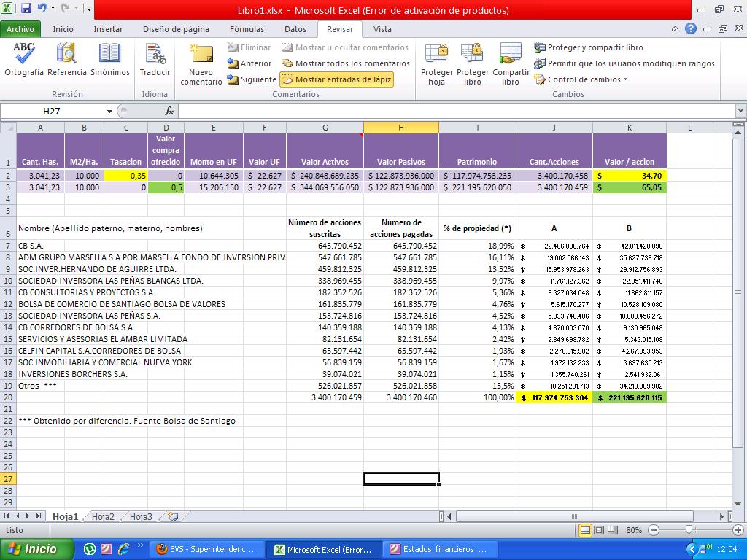This screenshot has height=560, width=747.
Task: Open Excel help question mark
Action: pos(691,28)
